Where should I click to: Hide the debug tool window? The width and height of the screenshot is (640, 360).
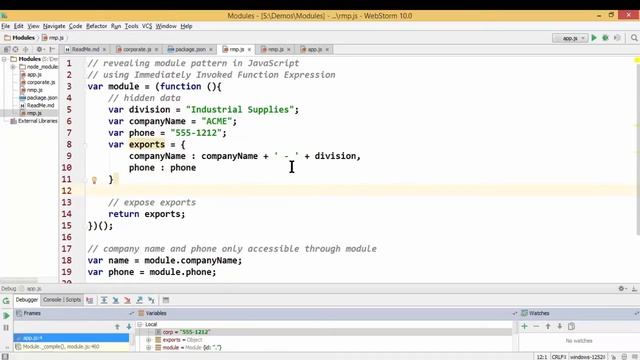point(634,289)
